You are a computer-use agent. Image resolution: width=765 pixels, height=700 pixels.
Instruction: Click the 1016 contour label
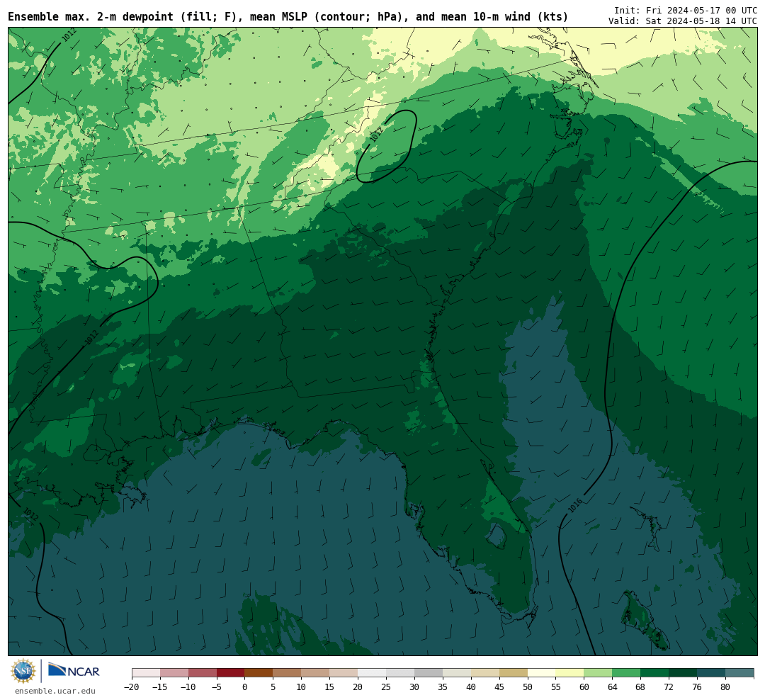(x=575, y=505)
